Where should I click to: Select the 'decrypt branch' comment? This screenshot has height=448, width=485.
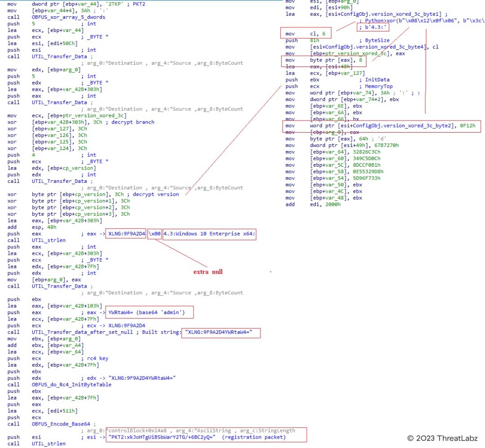(x=136, y=122)
